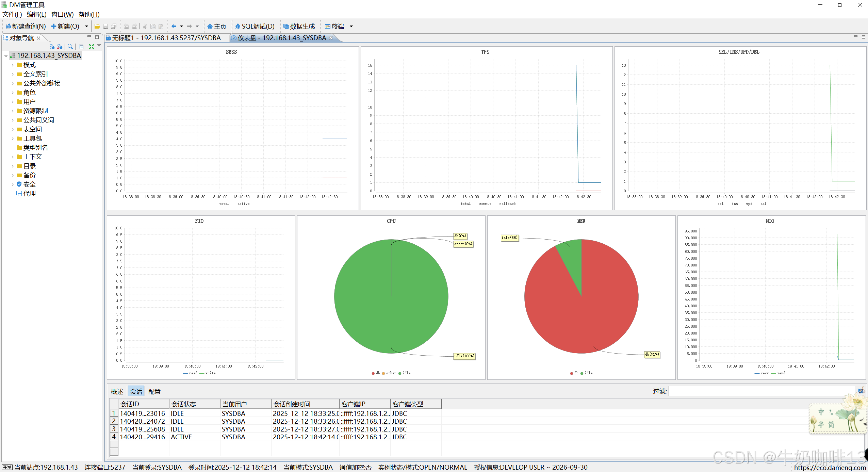Click the 过滤 filter input field
Screen dimensions: 868x472
point(761,391)
